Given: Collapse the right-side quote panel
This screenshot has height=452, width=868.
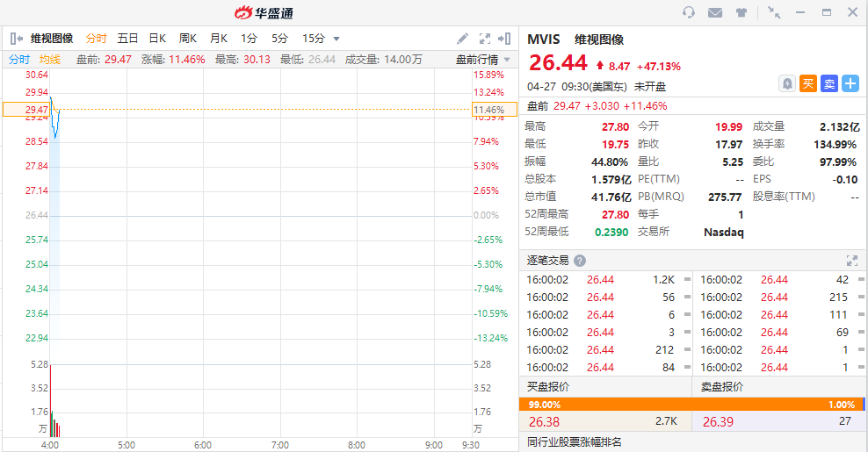Looking at the screenshot, I should (x=504, y=39).
